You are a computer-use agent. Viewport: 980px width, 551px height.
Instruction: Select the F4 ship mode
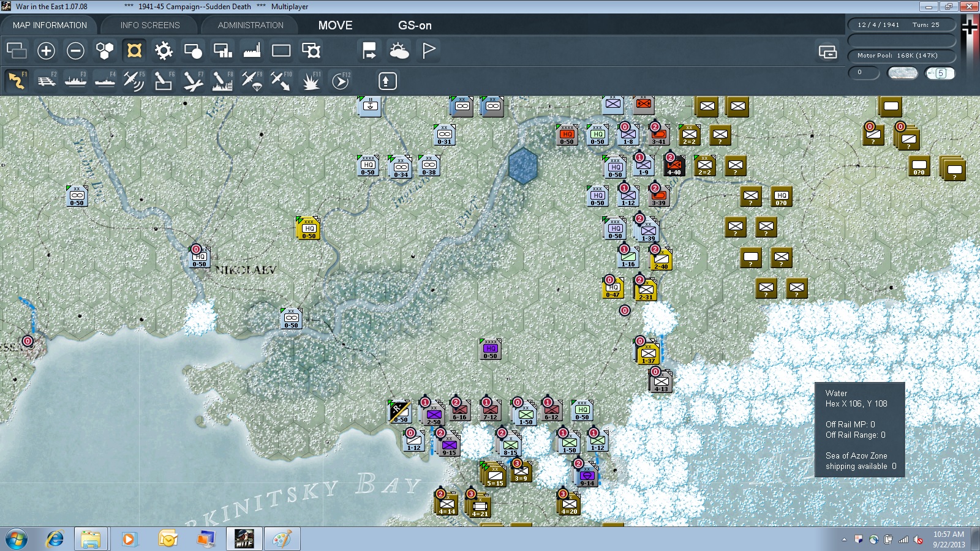tap(105, 81)
